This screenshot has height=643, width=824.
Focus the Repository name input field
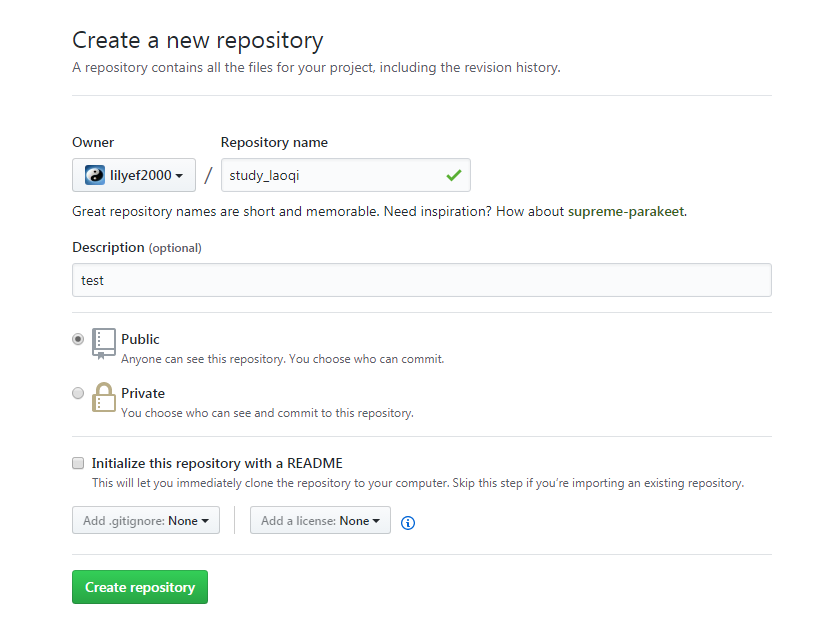click(x=346, y=175)
